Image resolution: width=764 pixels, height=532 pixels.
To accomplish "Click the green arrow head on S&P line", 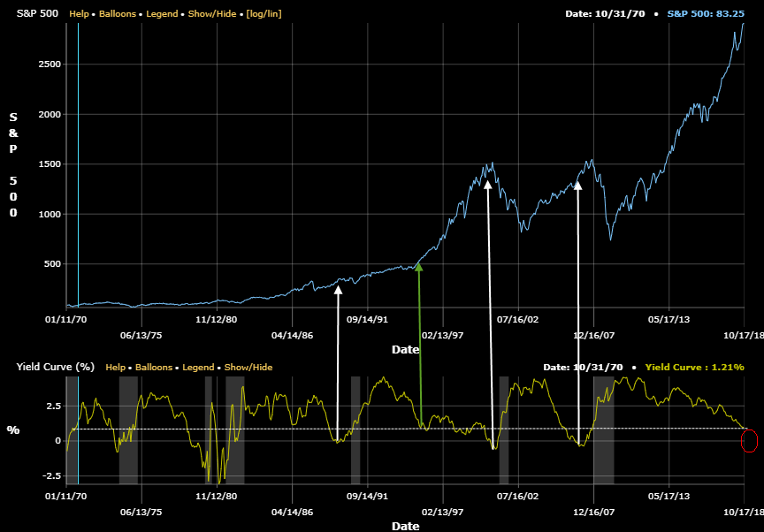I will [x=419, y=267].
